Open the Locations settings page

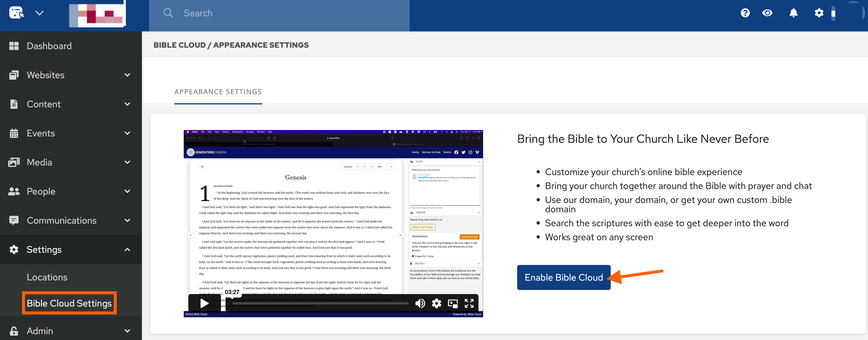click(x=47, y=277)
